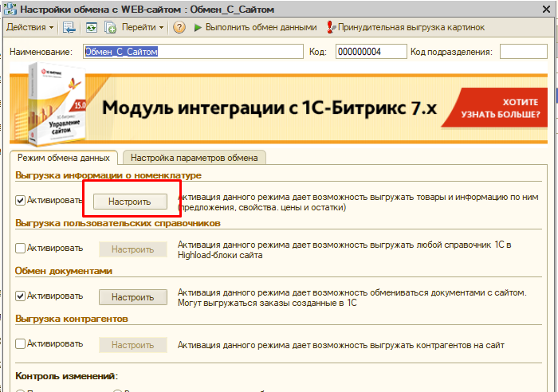Image resolution: width=558 pixels, height=392 pixels.
Task: Click Настроить for Обмен документами
Action: click(x=133, y=297)
